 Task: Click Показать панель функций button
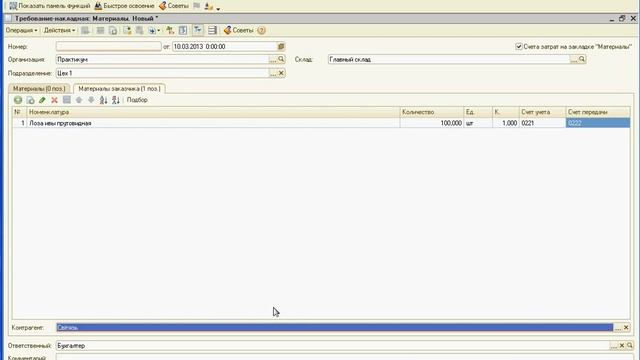[x=49, y=6]
